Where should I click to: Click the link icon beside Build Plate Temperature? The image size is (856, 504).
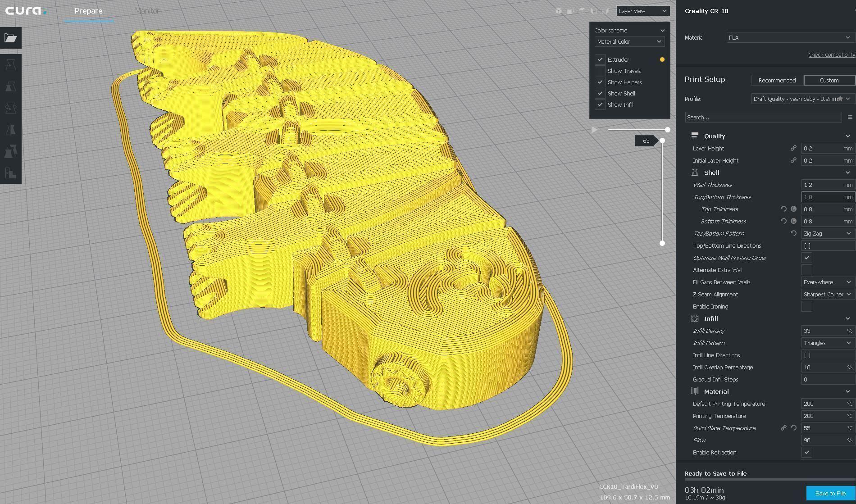click(783, 428)
